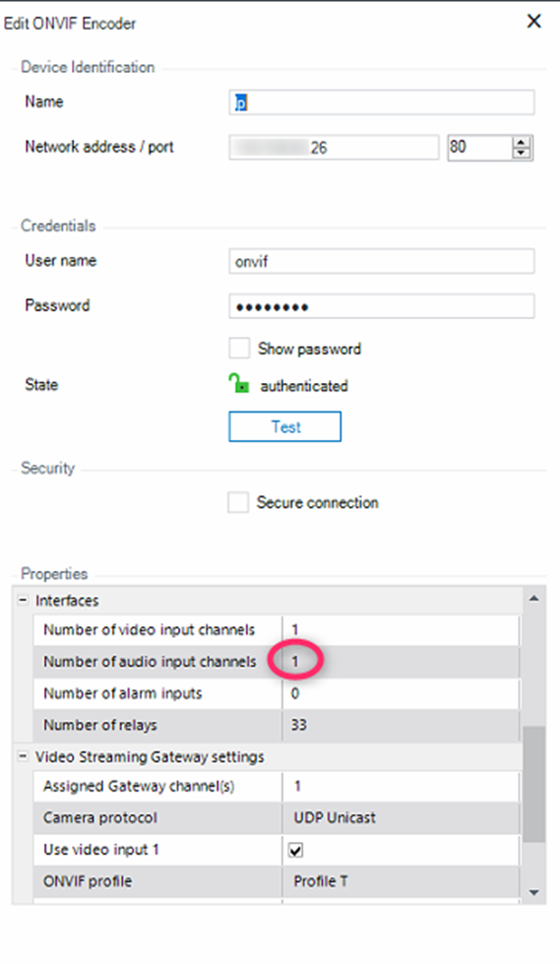The height and width of the screenshot is (964, 560).
Task: Select the Number of relays row
Action: coord(277,726)
